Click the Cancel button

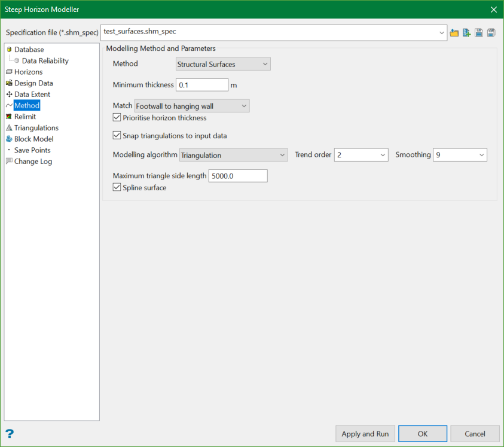click(x=475, y=434)
